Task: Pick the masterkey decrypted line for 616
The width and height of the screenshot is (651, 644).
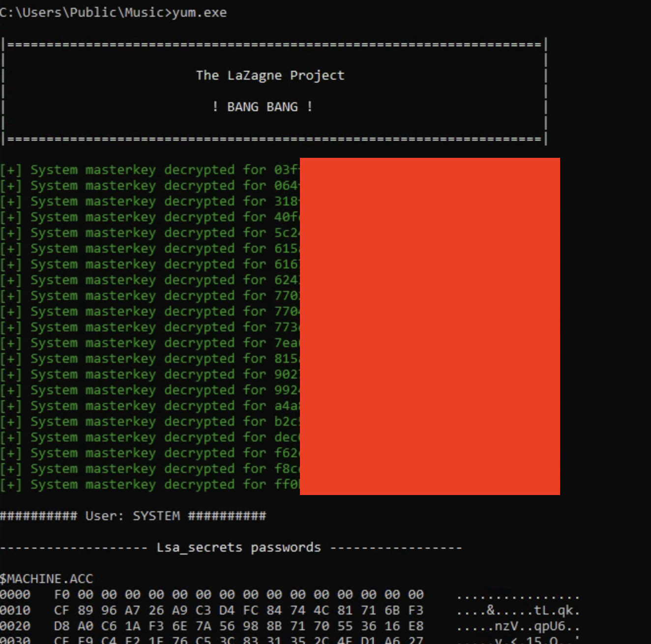Action: tap(149, 264)
